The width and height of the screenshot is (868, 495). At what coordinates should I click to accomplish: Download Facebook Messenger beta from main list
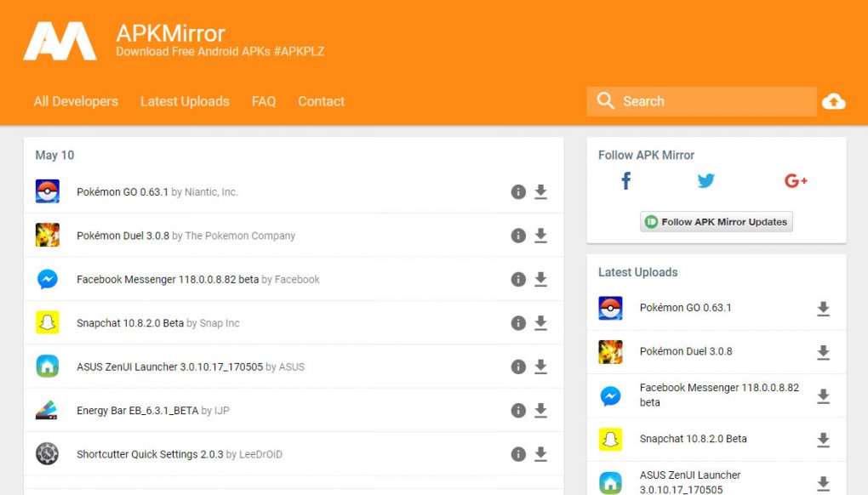(x=541, y=279)
